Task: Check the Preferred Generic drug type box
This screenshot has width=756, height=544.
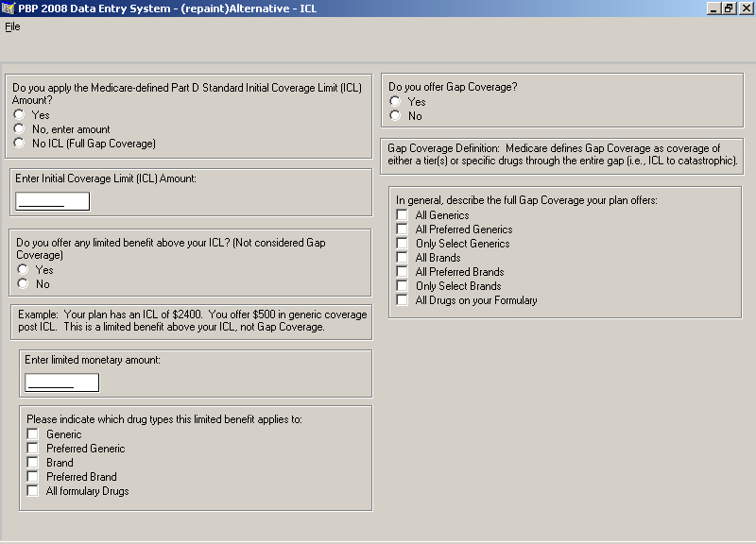Action: pyautogui.click(x=32, y=448)
